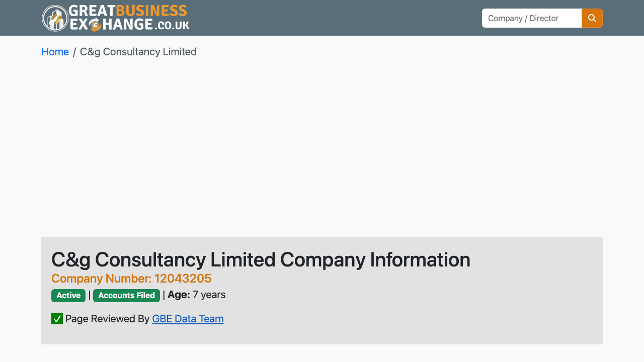Open the Home breadcrumb

[x=55, y=52]
